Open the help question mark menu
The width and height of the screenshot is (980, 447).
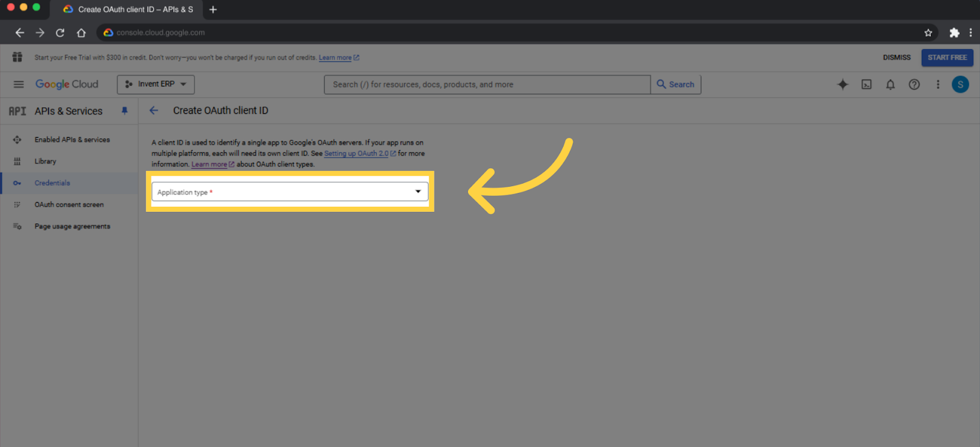914,85
